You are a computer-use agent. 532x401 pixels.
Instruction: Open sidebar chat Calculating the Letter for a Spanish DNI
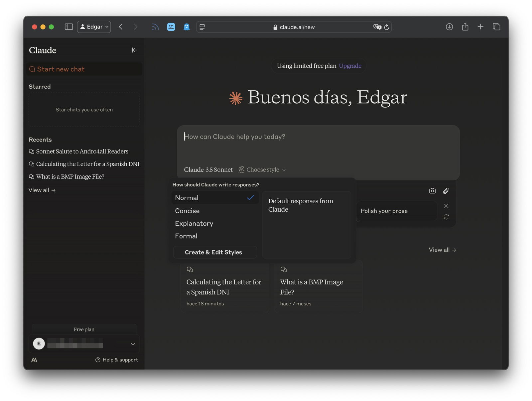pos(84,164)
